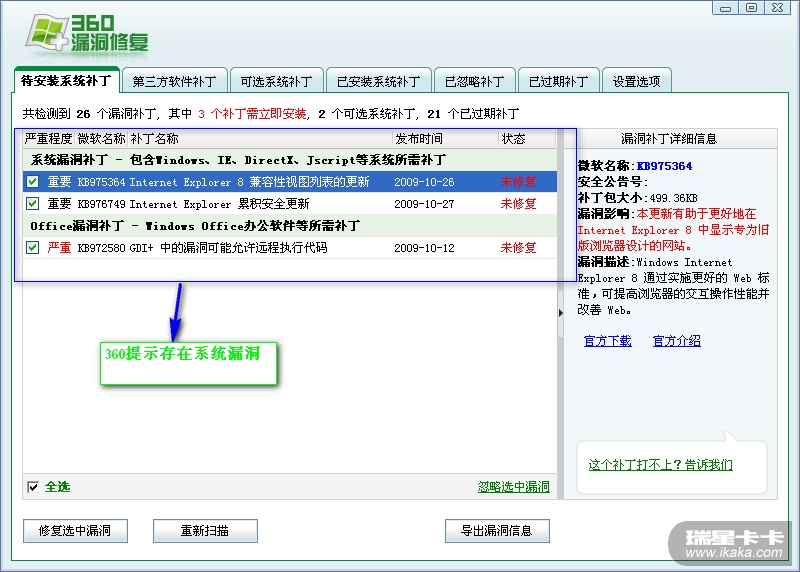This screenshot has height=572, width=800.
Task: Close the 360漏洞修复 window
Action: [x=778, y=8]
